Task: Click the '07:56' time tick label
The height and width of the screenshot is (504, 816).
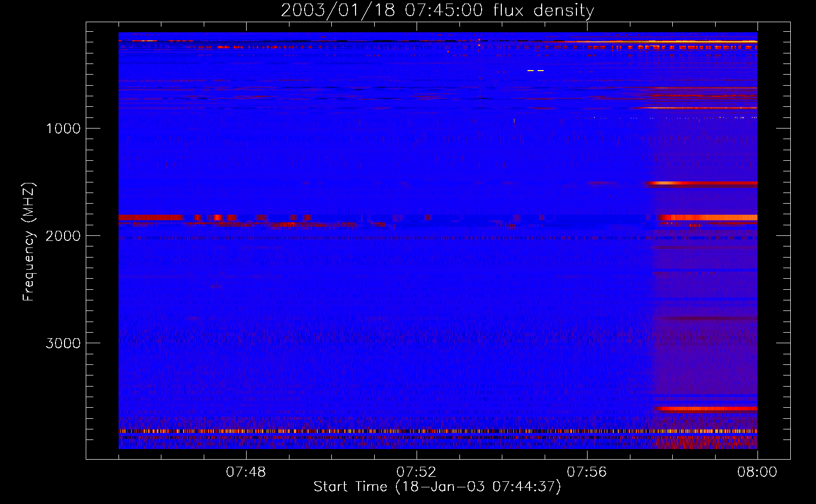Action: pyautogui.click(x=587, y=472)
